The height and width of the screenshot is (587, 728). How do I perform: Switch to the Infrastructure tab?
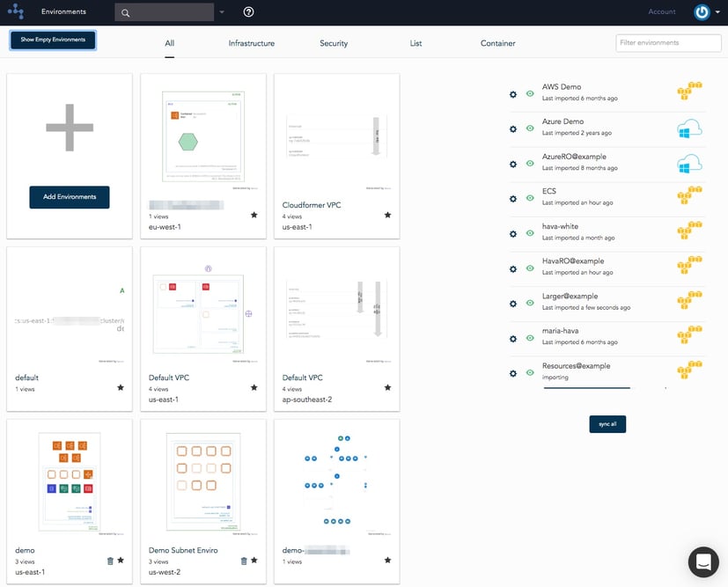click(x=254, y=42)
